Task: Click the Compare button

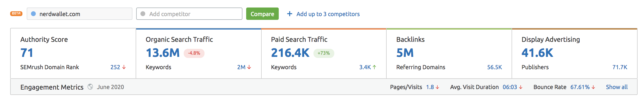Action: click(x=262, y=14)
